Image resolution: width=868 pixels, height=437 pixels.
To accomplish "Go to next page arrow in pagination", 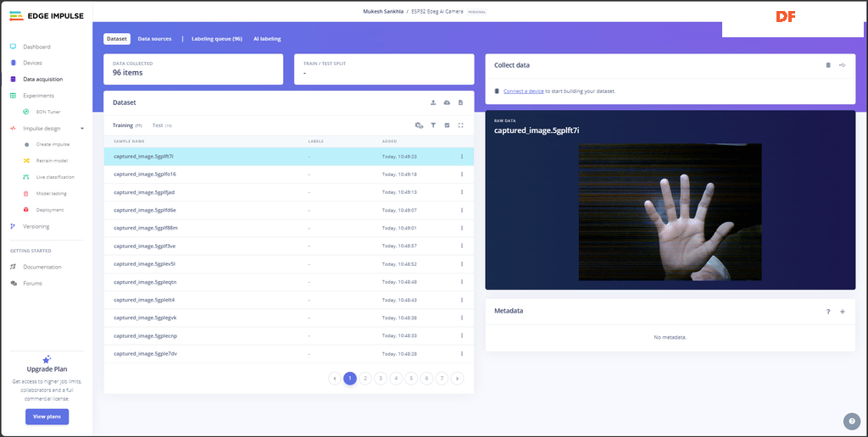I will pyautogui.click(x=457, y=379).
